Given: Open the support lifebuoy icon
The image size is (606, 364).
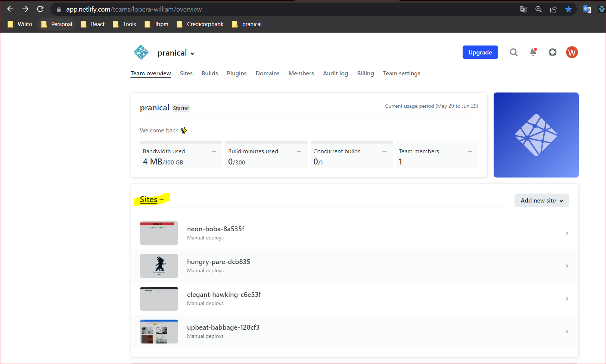Looking at the screenshot, I should pos(553,52).
